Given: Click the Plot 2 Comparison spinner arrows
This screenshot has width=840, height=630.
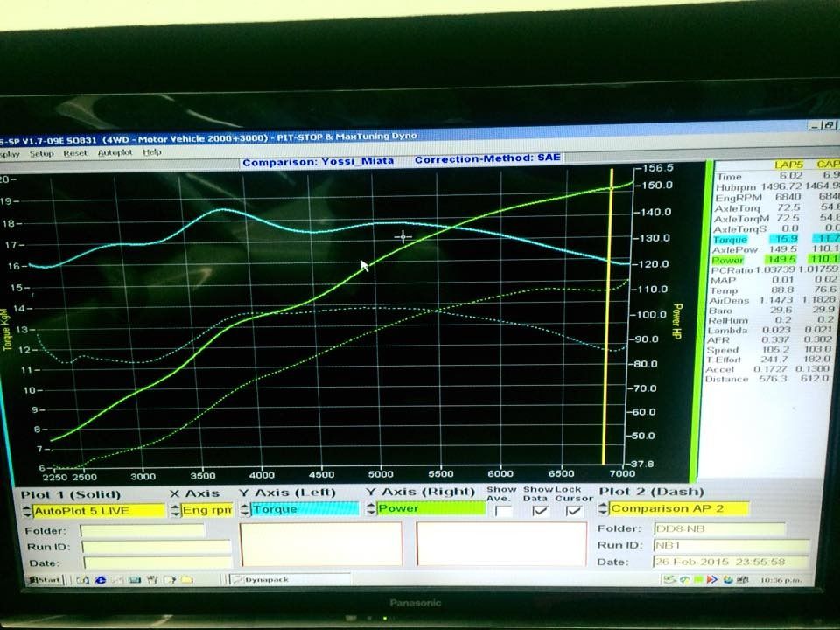Looking at the screenshot, I should pos(603,508).
